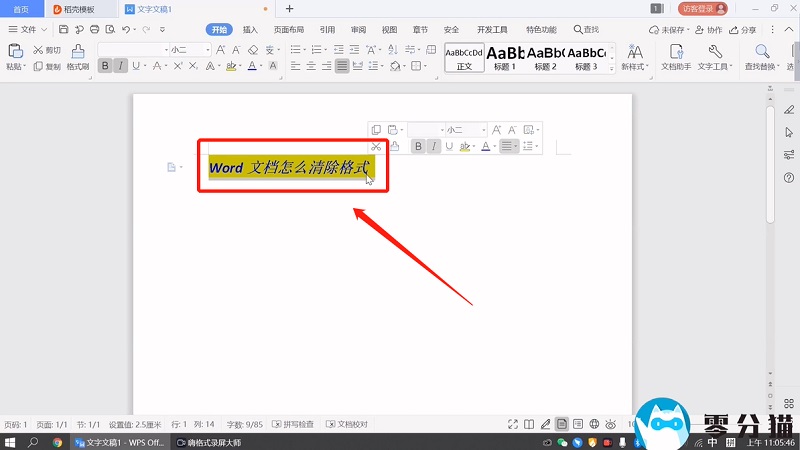Viewport: 800px width, 450px height.
Task: Toggle Bold in the ribbon font group
Action: 103,66
